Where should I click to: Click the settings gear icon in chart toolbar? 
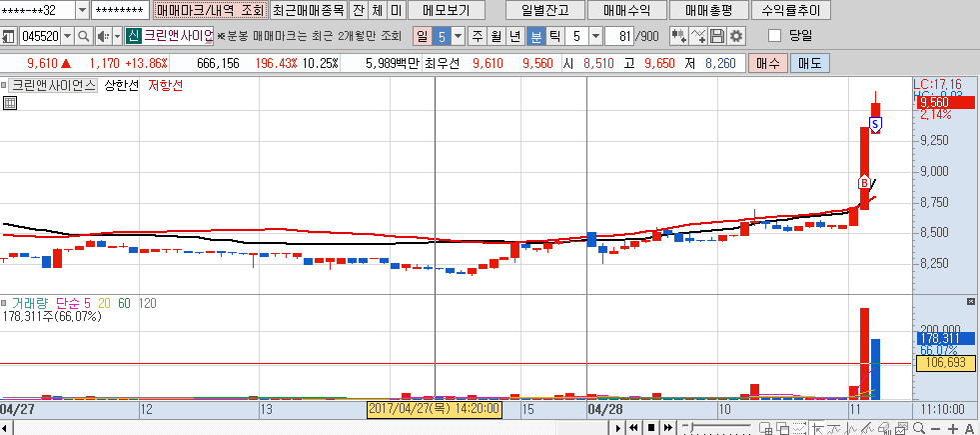736,36
